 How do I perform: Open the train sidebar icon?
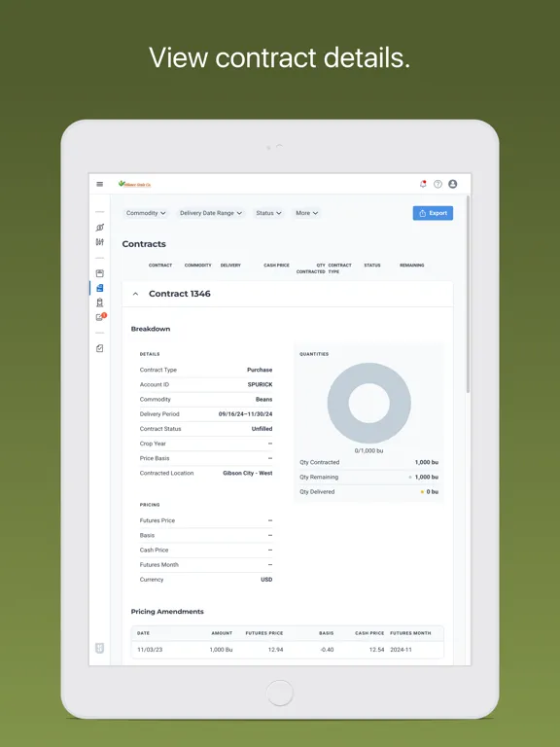pyautogui.click(x=99, y=302)
